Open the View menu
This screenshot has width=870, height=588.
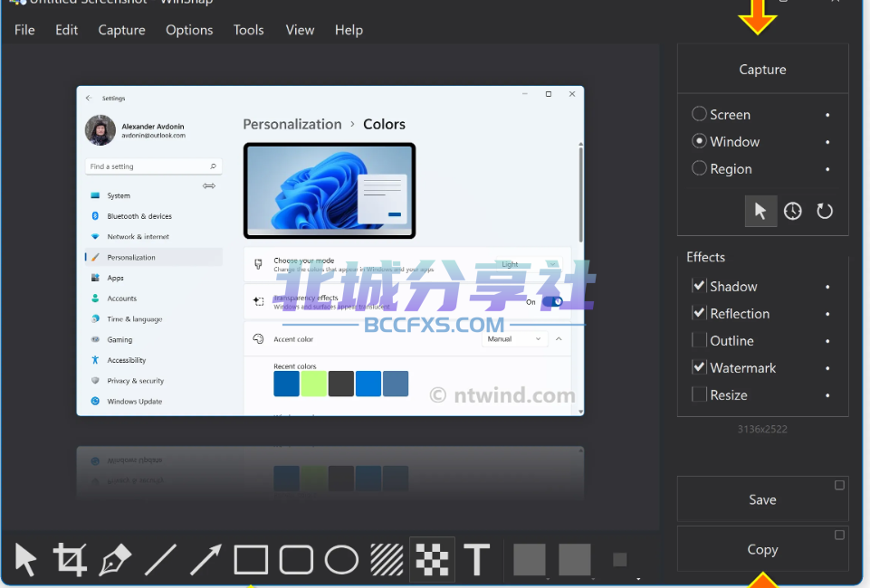[x=301, y=30]
